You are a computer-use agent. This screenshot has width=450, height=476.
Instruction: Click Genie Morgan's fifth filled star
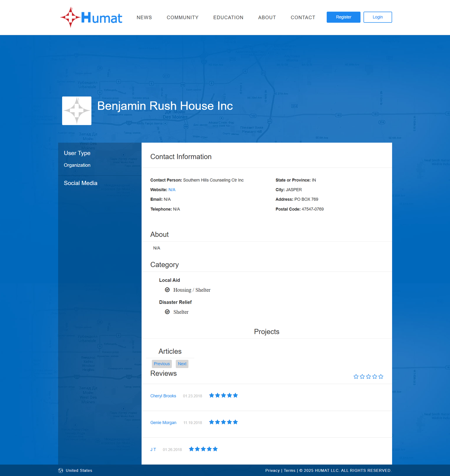(235, 422)
